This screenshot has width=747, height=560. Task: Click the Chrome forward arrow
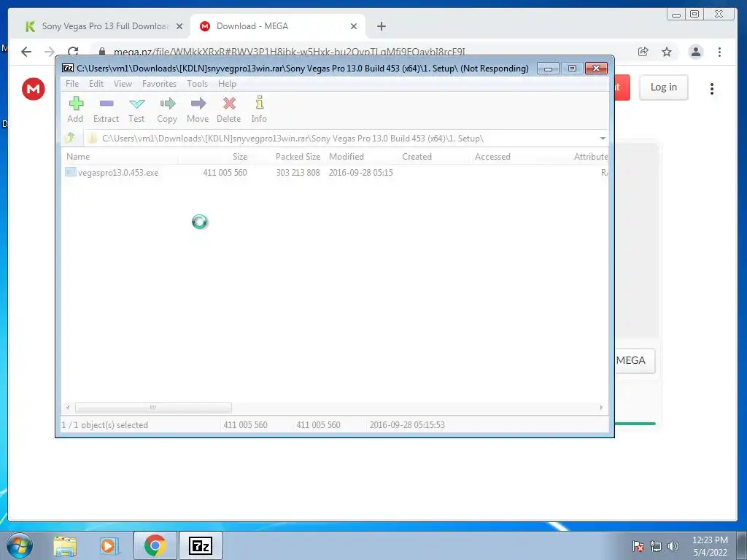pyautogui.click(x=50, y=52)
